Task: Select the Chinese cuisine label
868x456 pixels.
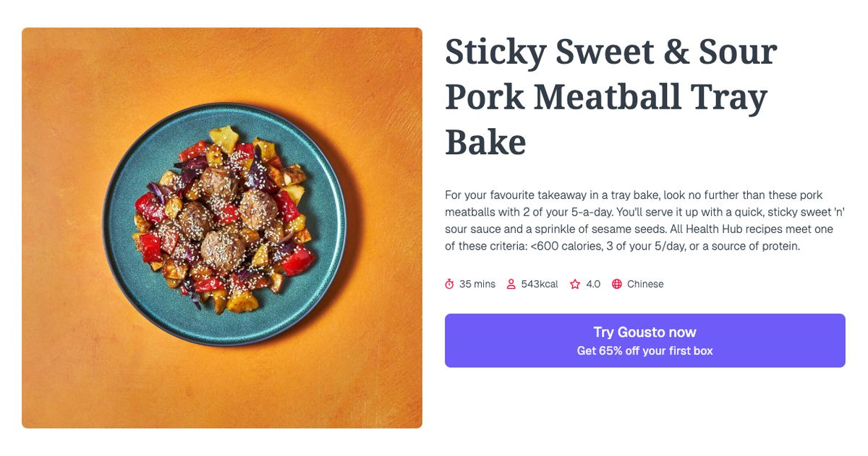Action: [647, 284]
